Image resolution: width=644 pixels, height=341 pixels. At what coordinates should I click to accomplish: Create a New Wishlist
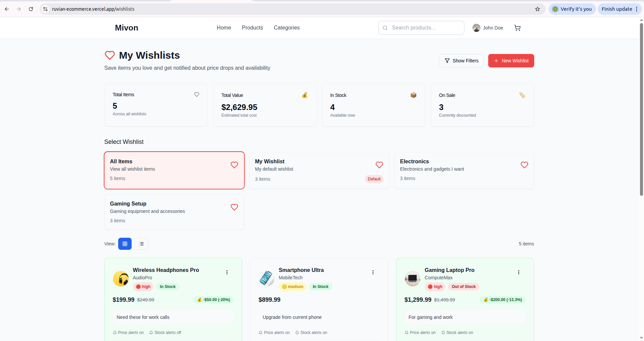coord(511,61)
